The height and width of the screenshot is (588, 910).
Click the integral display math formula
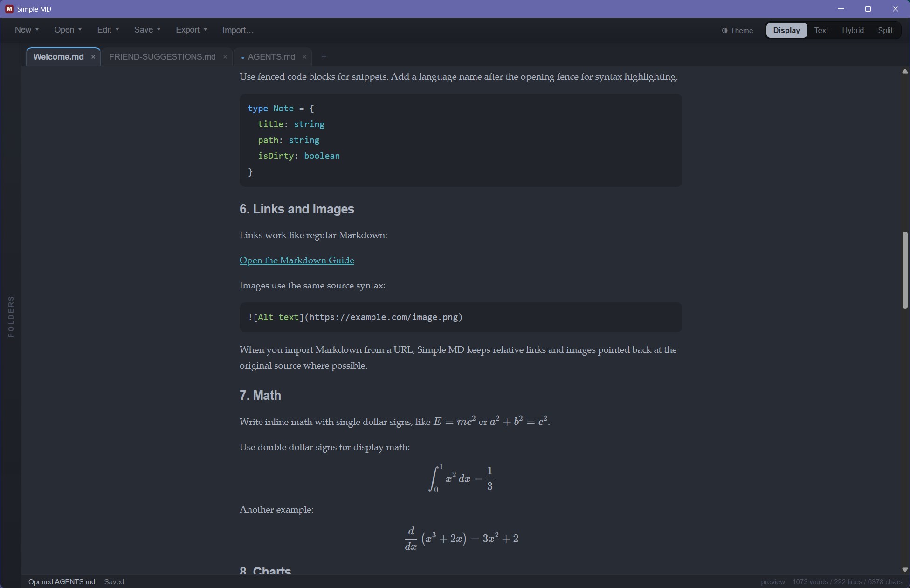coord(461,478)
